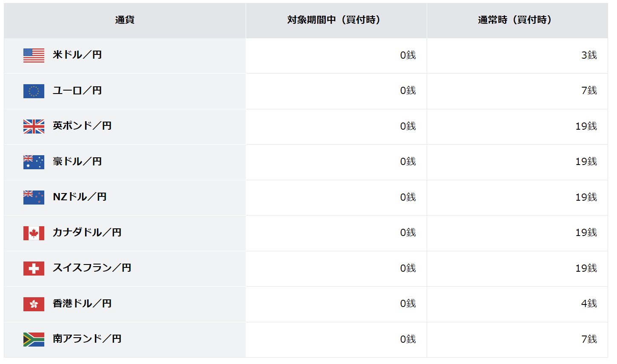Screen dimensions: 617x364
Task: Click the European Union flag icon
Action: point(34,91)
